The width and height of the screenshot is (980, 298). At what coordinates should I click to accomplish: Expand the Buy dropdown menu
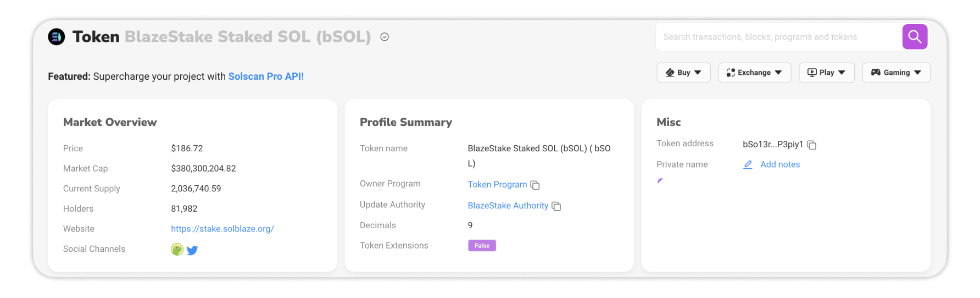click(683, 73)
